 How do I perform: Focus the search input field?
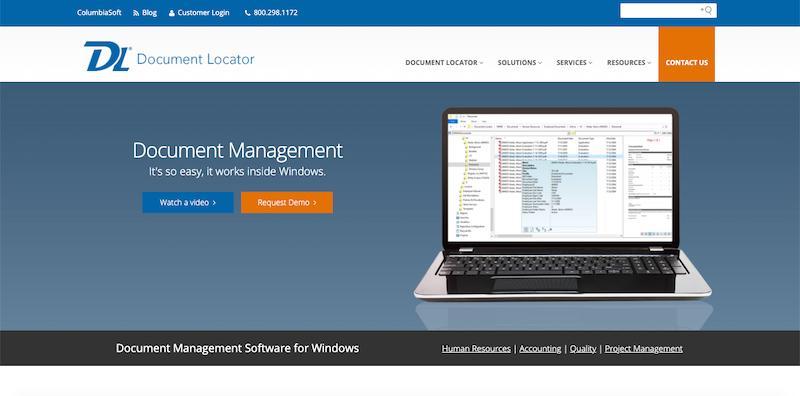(x=668, y=10)
